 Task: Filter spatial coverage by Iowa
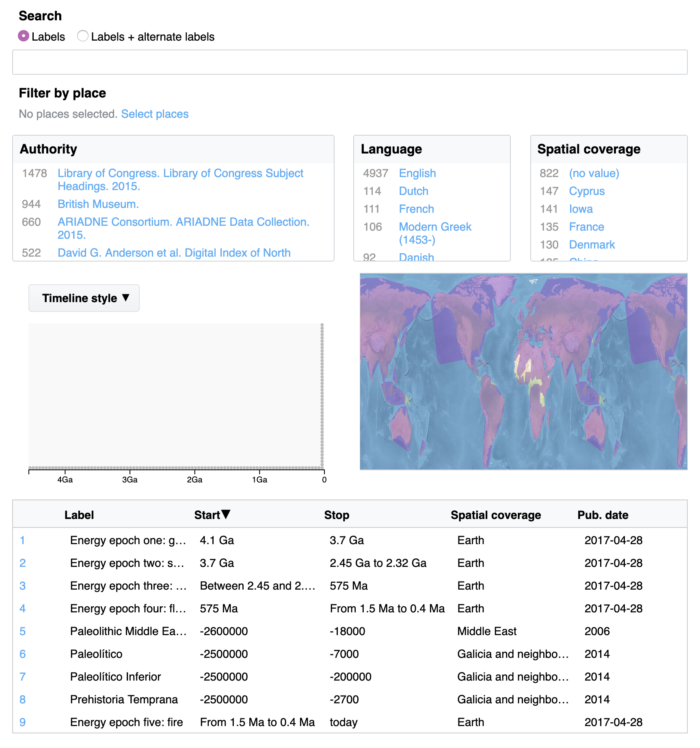coord(581,209)
